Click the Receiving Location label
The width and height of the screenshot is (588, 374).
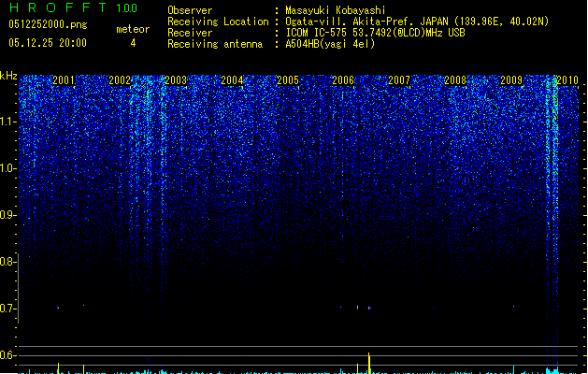pyautogui.click(x=218, y=22)
